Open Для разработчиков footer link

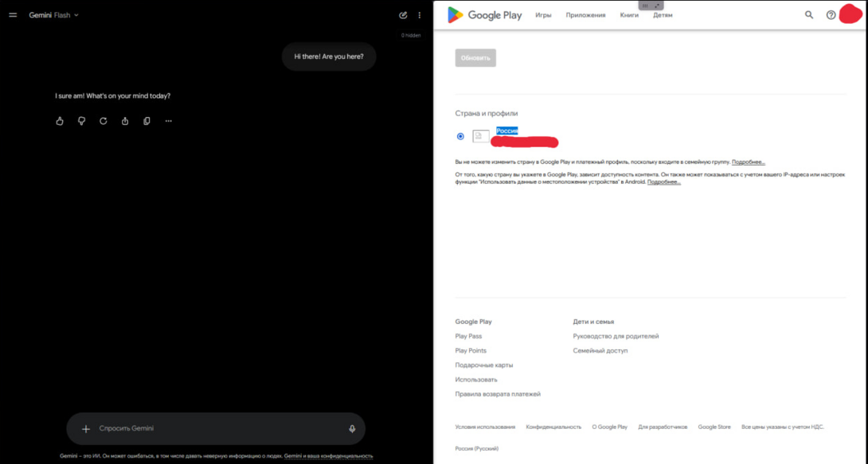[663, 427]
